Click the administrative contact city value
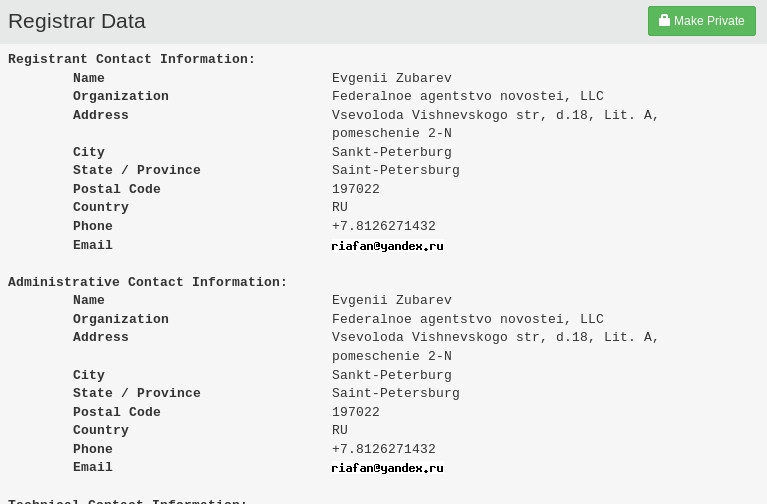The height and width of the screenshot is (504, 767). [x=391, y=376]
